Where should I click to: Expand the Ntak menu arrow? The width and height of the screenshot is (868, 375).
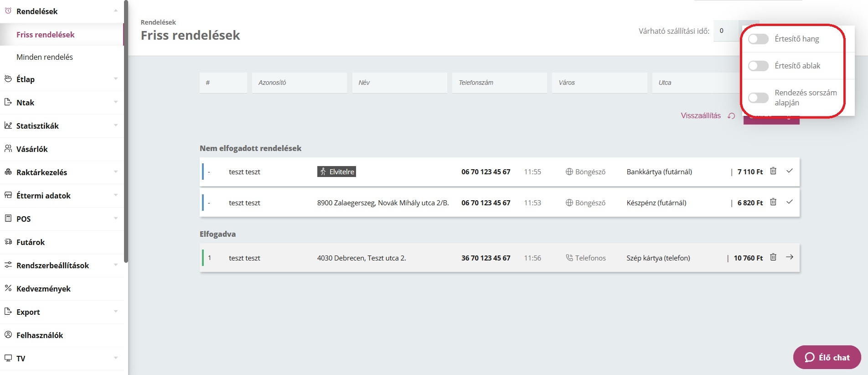point(116,102)
